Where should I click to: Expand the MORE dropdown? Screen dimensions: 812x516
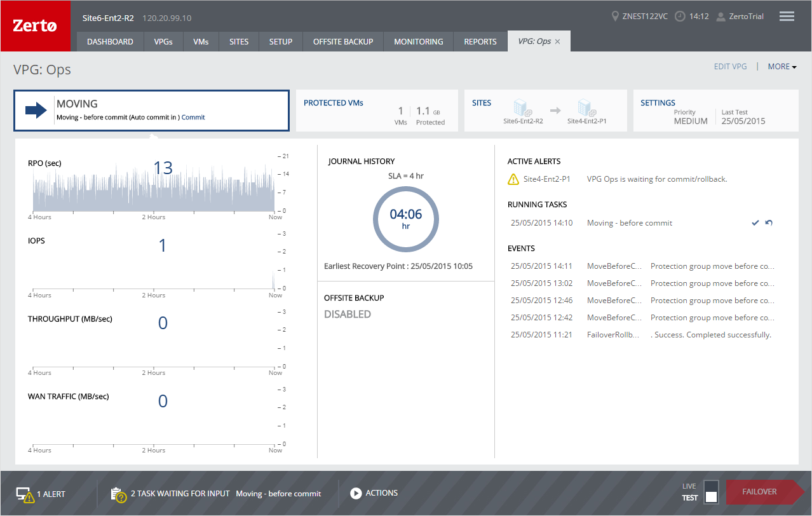click(782, 67)
